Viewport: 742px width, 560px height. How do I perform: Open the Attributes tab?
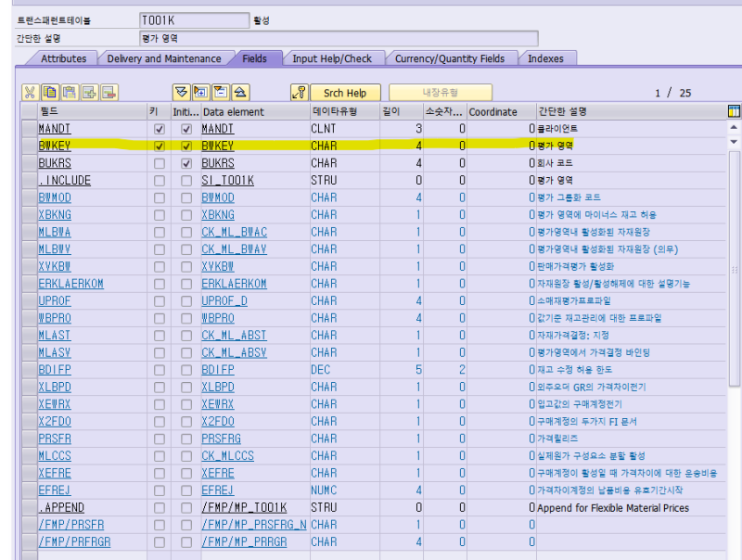point(63,57)
